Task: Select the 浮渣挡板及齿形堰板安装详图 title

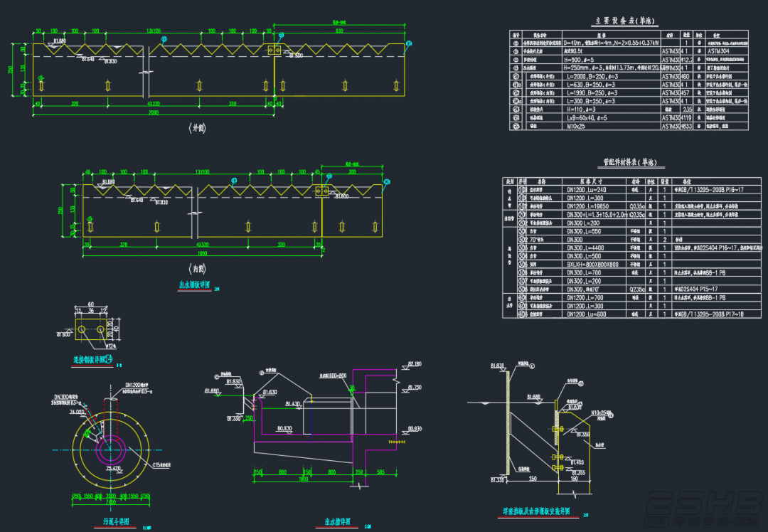Action: tap(536, 511)
